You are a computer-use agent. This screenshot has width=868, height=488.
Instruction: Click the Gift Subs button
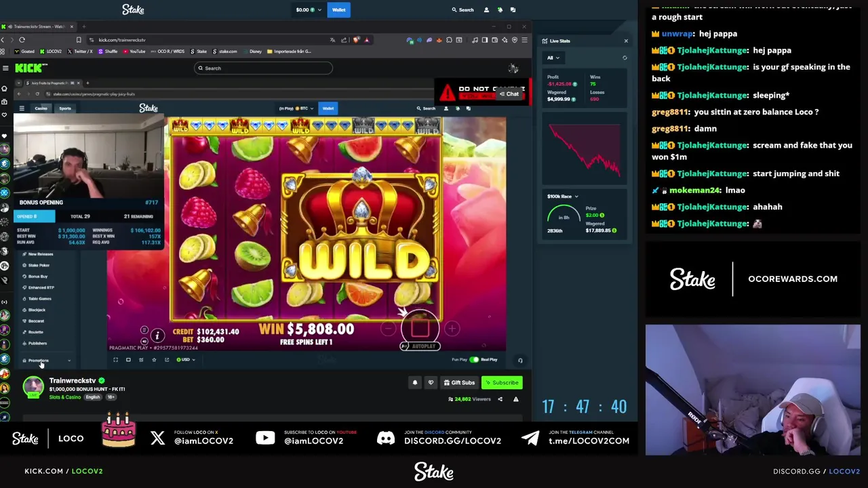459,383
